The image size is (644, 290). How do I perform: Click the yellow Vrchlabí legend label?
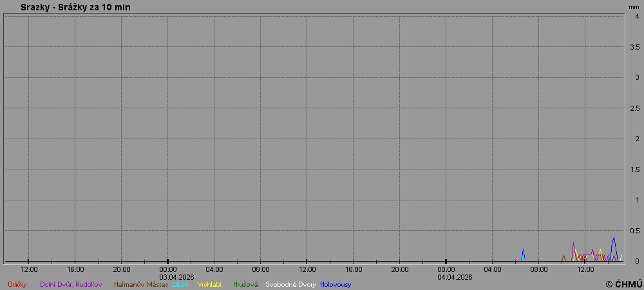pyautogui.click(x=209, y=284)
